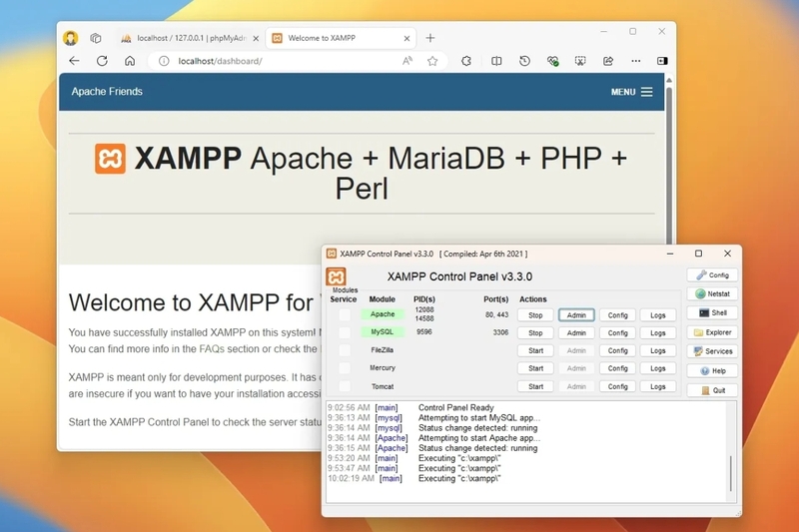Click the green Apache module label
Viewport: 799px width, 532px height.
pos(383,314)
